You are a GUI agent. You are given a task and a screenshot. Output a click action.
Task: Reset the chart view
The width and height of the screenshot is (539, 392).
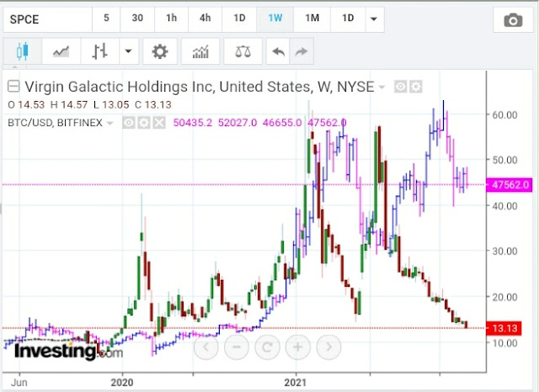[x=267, y=347]
